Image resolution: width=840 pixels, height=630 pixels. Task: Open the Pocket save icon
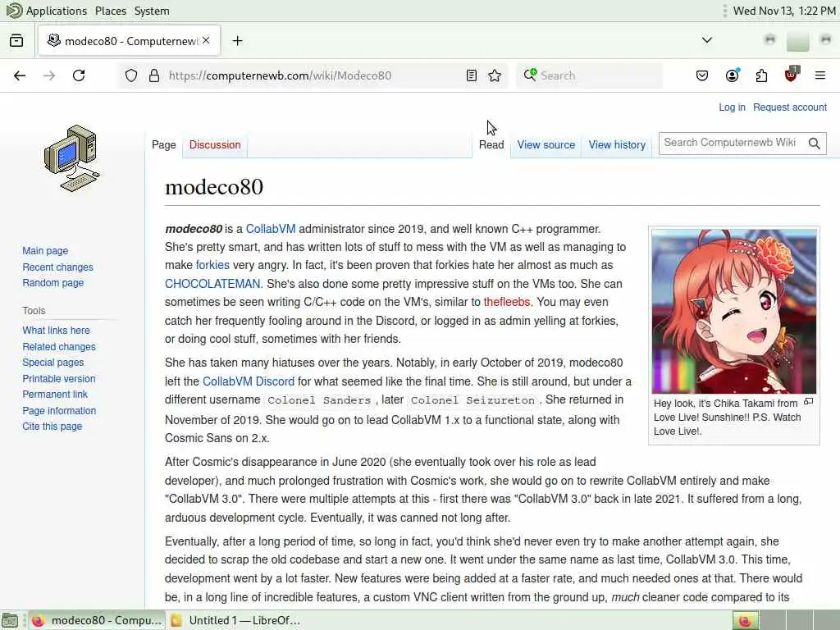click(x=702, y=75)
